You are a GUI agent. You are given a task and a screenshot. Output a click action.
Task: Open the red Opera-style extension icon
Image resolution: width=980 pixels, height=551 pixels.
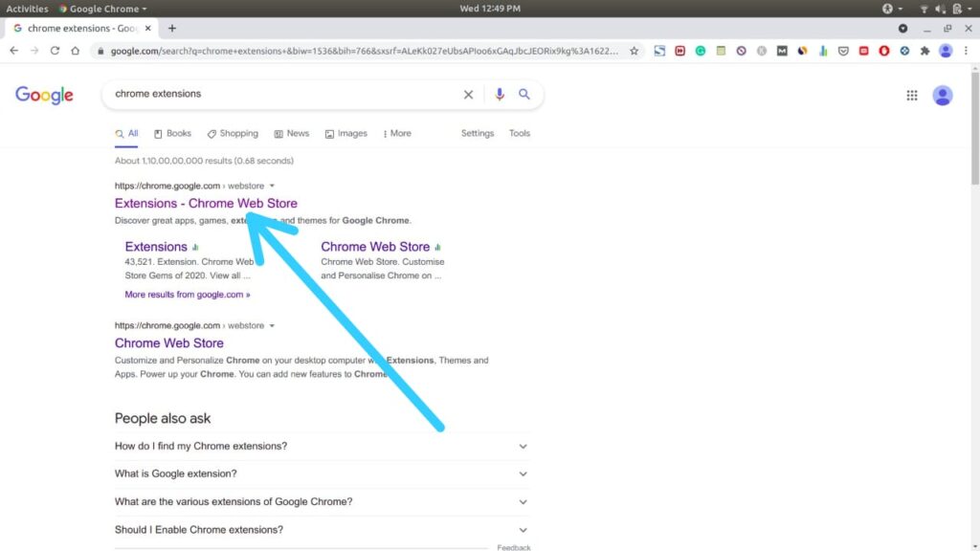(x=883, y=52)
